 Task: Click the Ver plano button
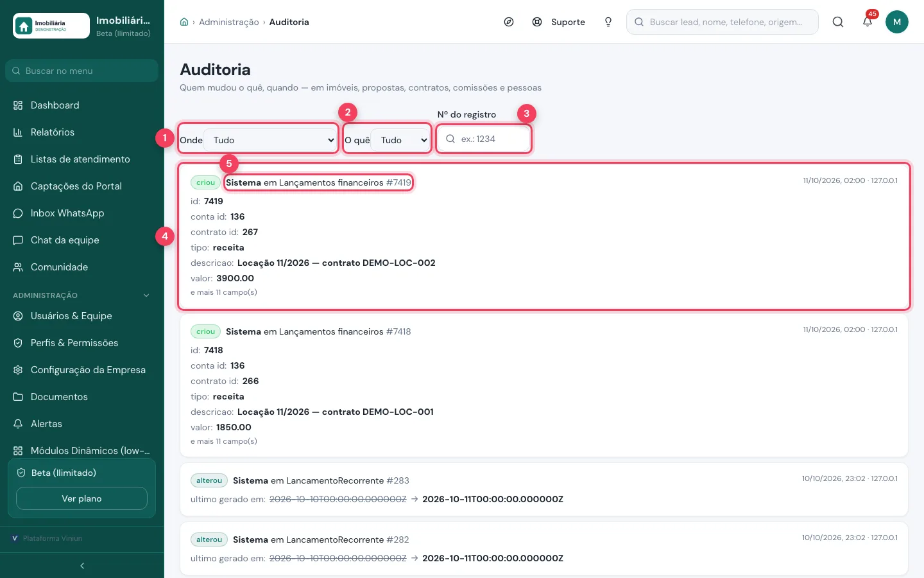tap(81, 498)
